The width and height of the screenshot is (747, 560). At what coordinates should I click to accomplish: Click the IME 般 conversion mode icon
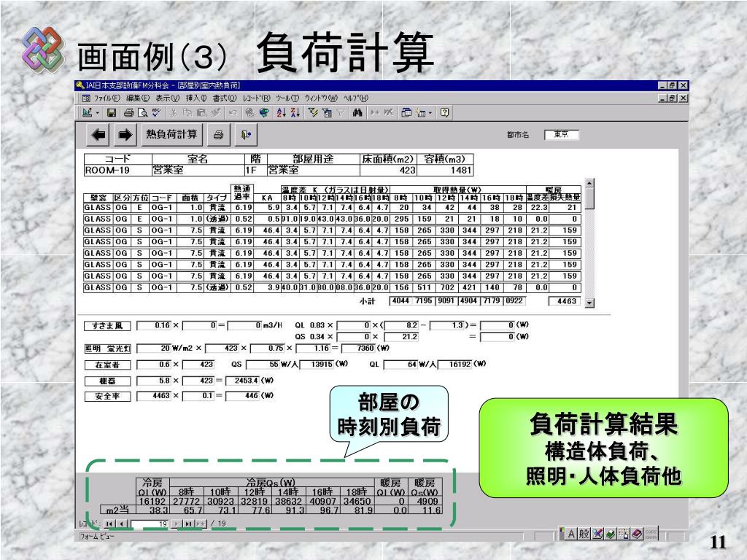coord(584,534)
